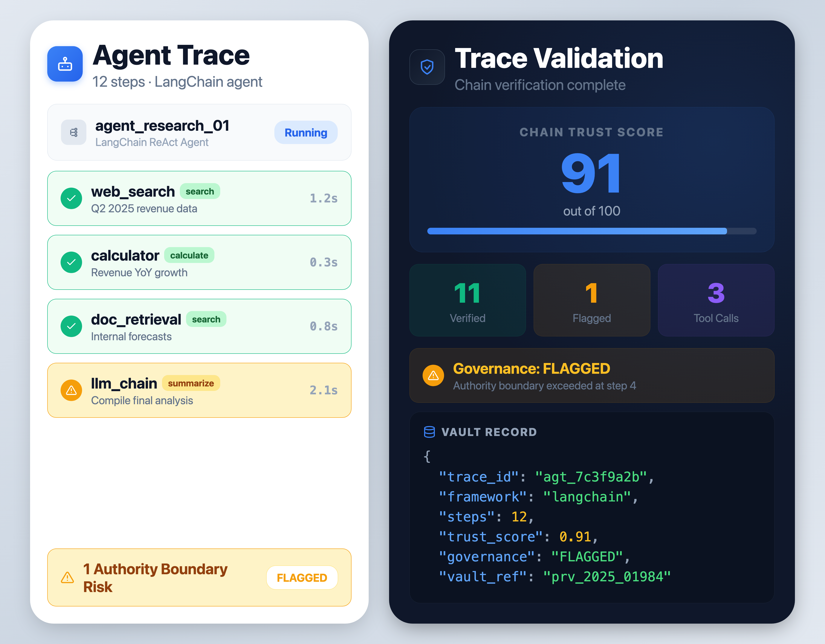
Task: Toggle the search tag on web_search
Action: (x=200, y=191)
